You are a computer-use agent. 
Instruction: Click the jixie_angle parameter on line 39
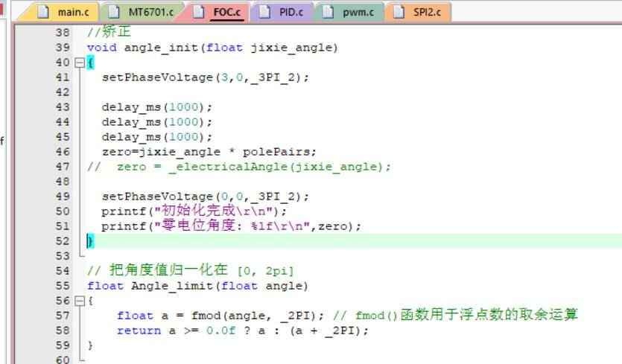[291, 48]
